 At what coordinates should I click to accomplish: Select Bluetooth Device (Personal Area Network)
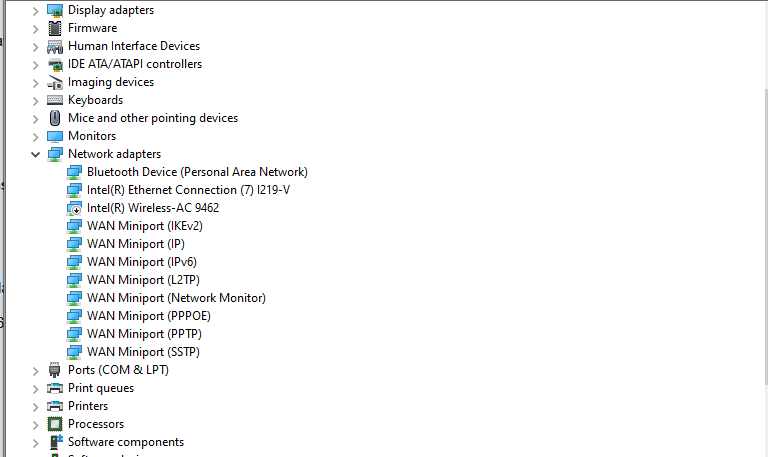(x=197, y=172)
